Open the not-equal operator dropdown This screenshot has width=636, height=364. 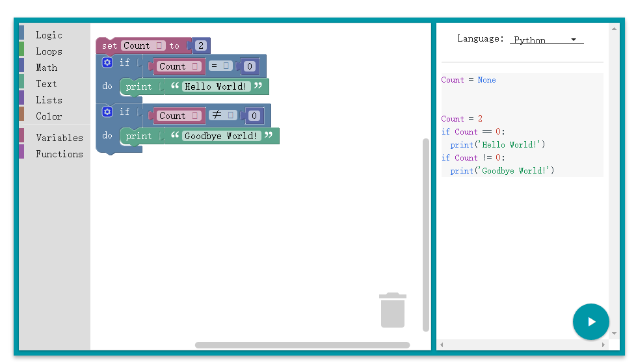click(x=223, y=116)
